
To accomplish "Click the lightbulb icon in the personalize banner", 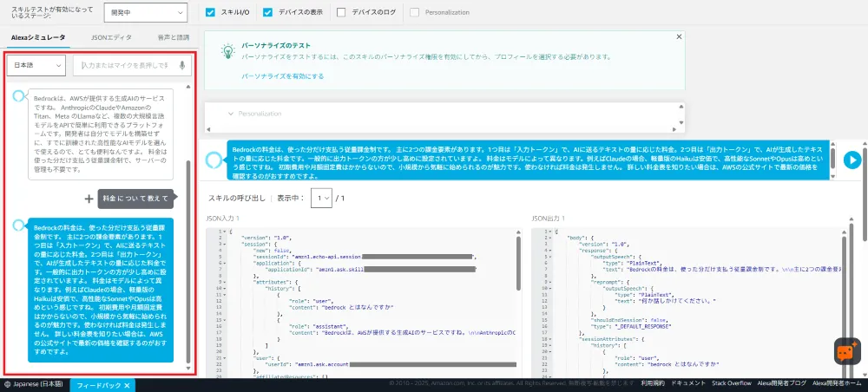I will pos(226,51).
